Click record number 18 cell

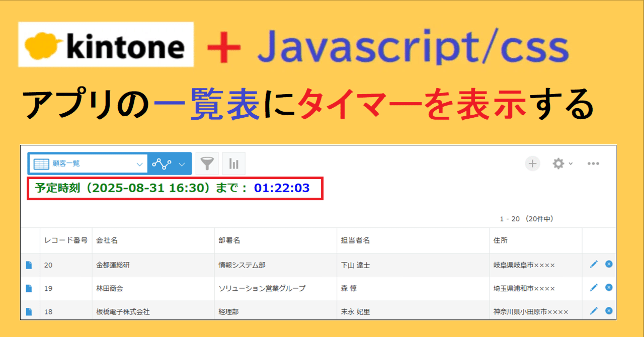coord(66,311)
